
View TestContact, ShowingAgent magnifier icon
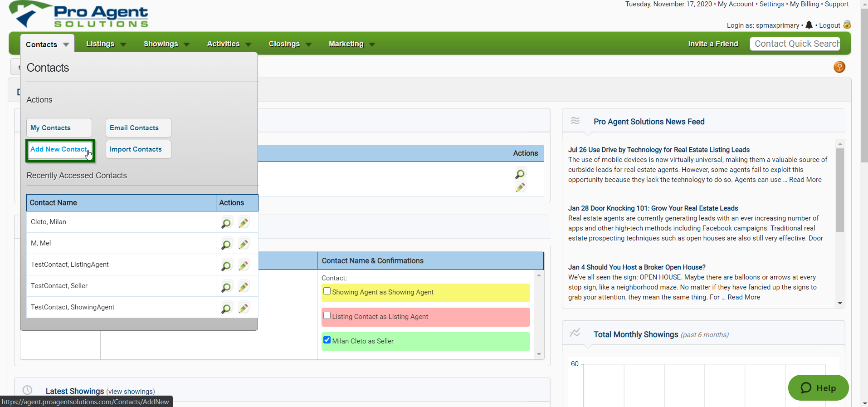click(x=226, y=308)
